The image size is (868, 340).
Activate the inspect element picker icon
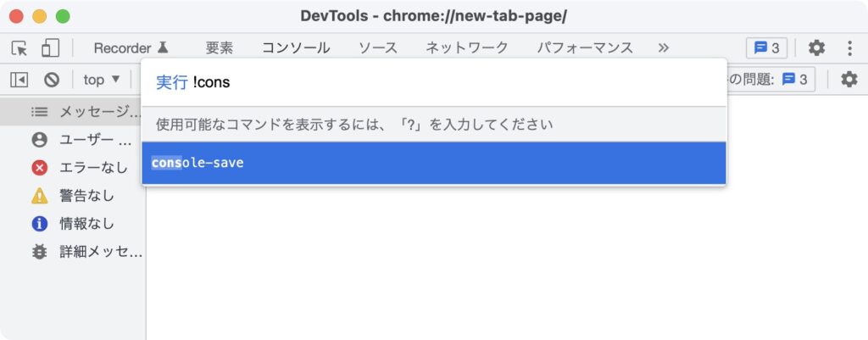click(x=19, y=48)
